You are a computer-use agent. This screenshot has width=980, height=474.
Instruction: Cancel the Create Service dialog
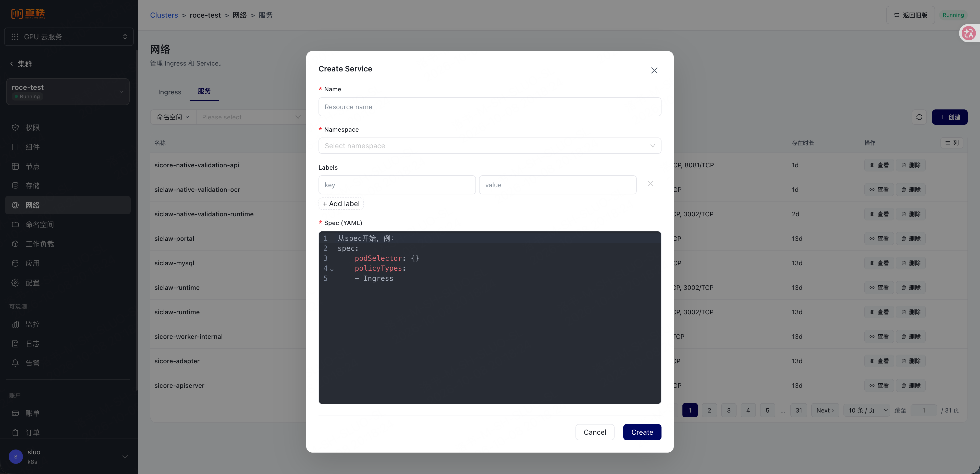click(595, 432)
